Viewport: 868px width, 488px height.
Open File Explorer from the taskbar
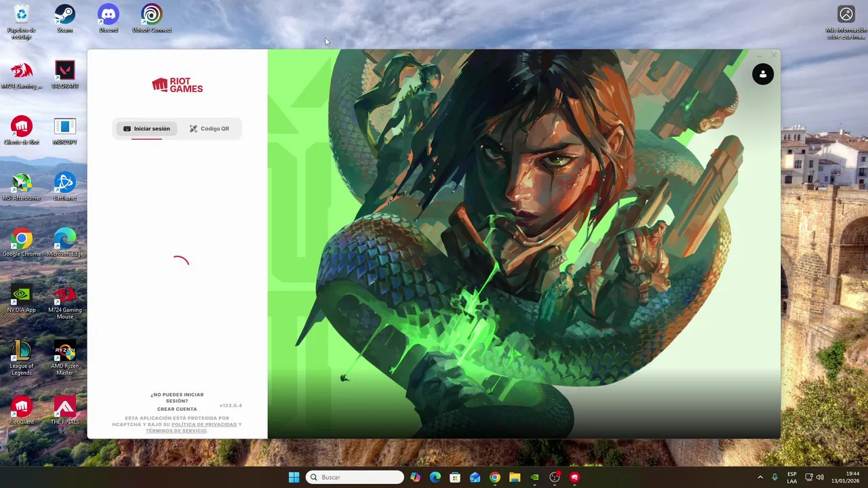[x=515, y=477]
